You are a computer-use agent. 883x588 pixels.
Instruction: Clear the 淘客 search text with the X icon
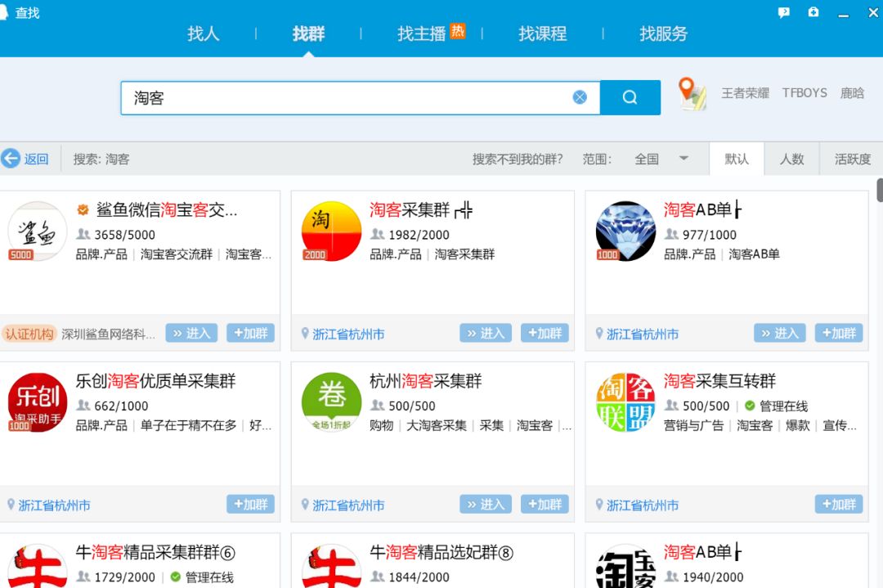tap(580, 97)
